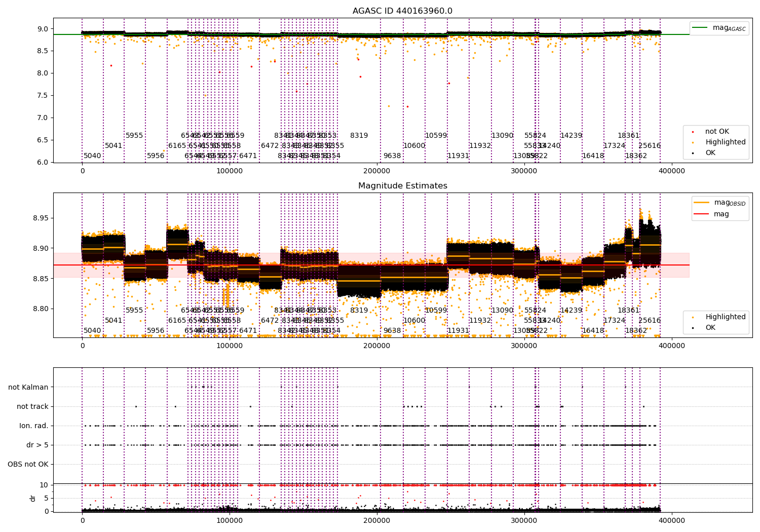The width and height of the screenshot is (760, 532).
Task: Click OBSID label '18361' in the top plot
Action: [x=628, y=136]
